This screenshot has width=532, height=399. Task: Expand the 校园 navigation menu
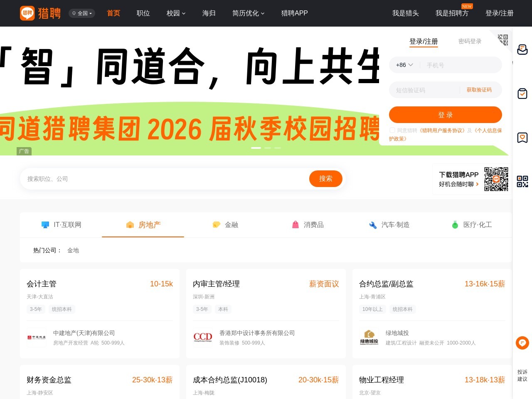176,13
